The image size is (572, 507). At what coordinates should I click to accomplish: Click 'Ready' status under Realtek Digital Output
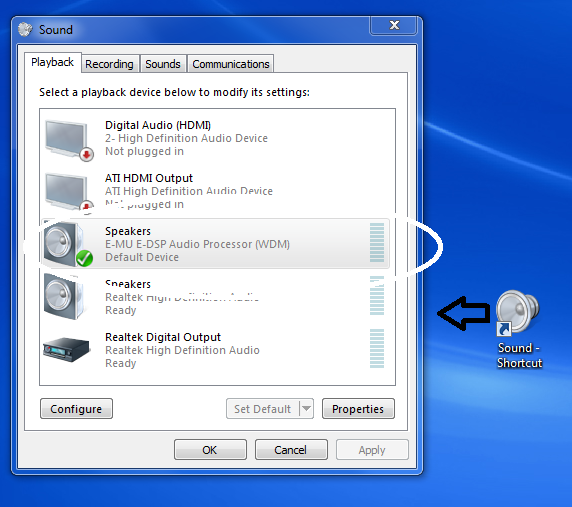pos(120,363)
